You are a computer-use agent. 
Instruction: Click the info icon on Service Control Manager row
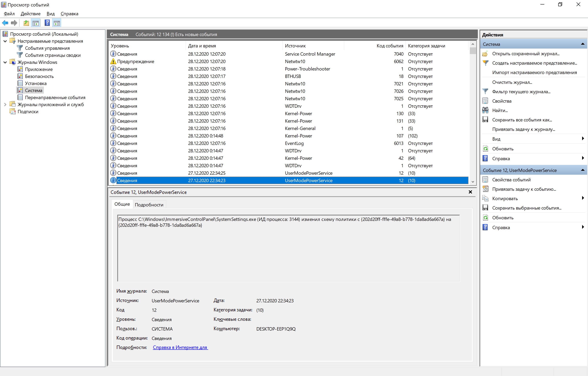[113, 54]
